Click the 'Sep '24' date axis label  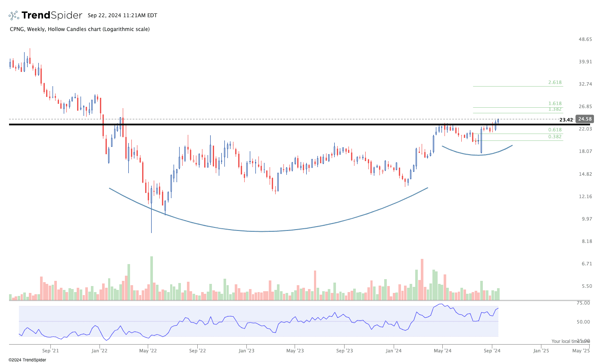[x=491, y=351]
